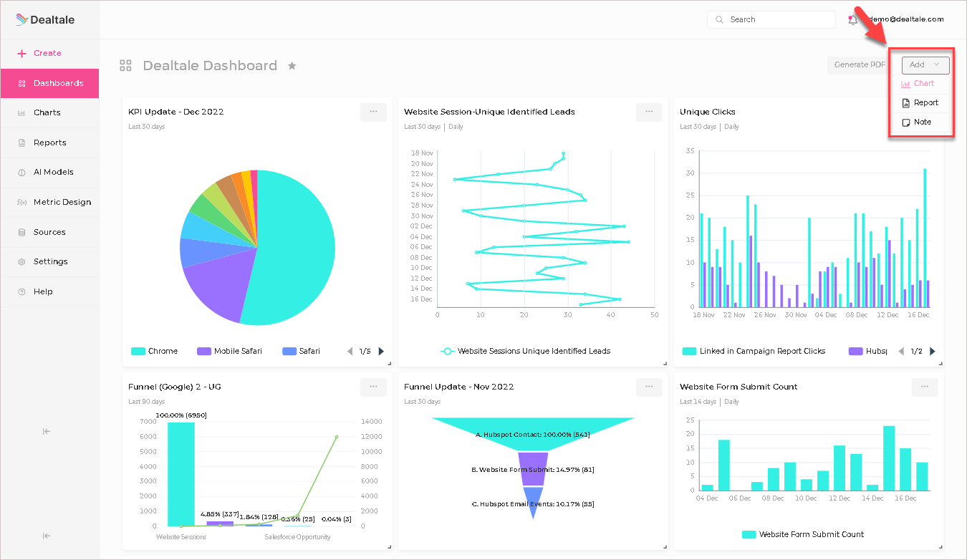Open options menu for KPI Update chart

point(373,112)
